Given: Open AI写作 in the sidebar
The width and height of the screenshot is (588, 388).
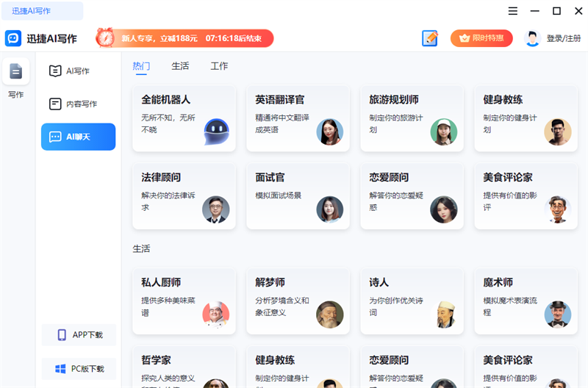Looking at the screenshot, I should click(78, 71).
